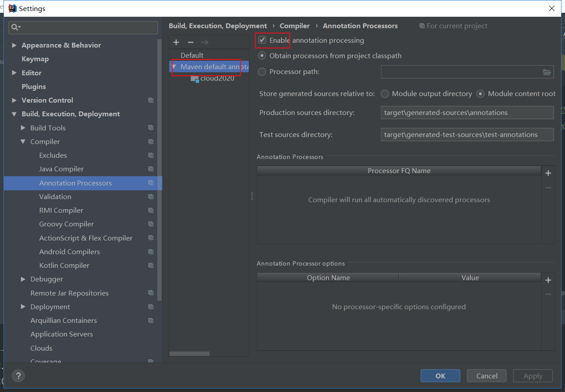Viewport: 565px width, 392px height.
Task: Select Obtain processors from project classpath
Action: point(262,56)
